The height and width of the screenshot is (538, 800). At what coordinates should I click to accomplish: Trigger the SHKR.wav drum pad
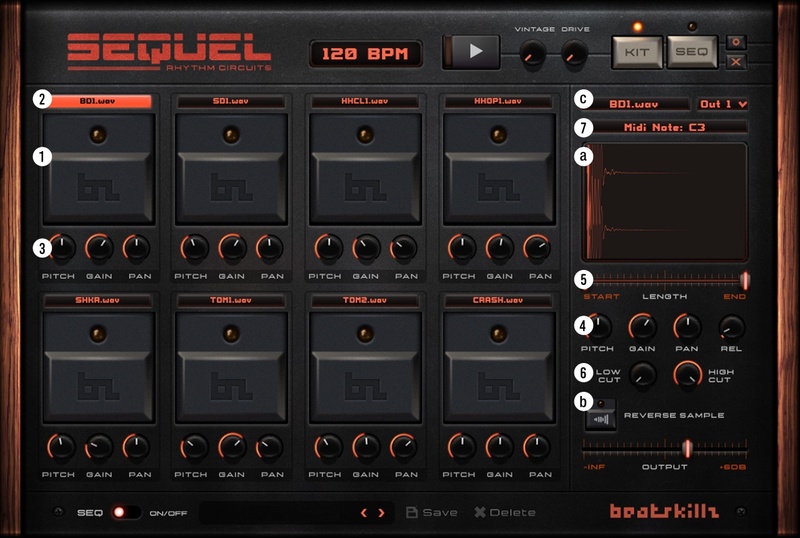(x=98, y=368)
